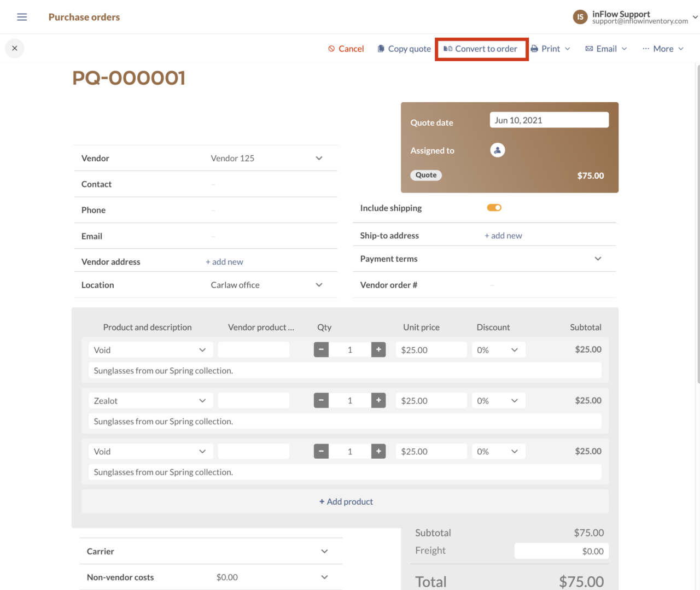Click the Quote status badge
The width and height of the screenshot is (700, 590).
(426, 175)
